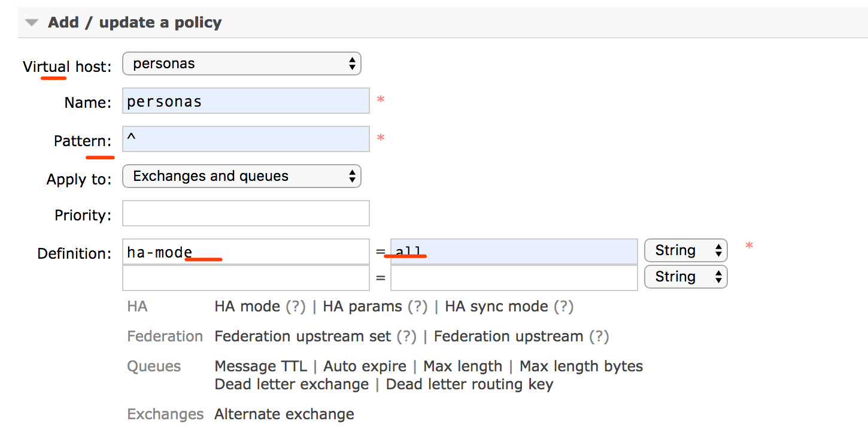Open the help (?) next to HA mode

coord(295,307)
